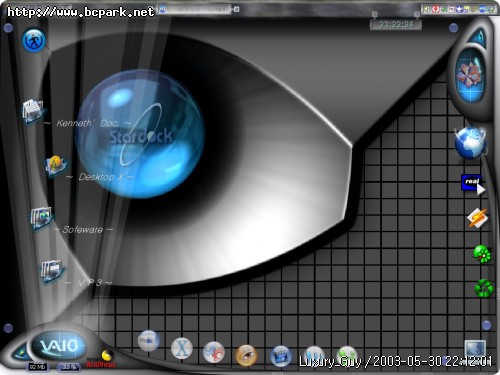Click the picture thumbnail in the bottom-right corner

(475, 349)
